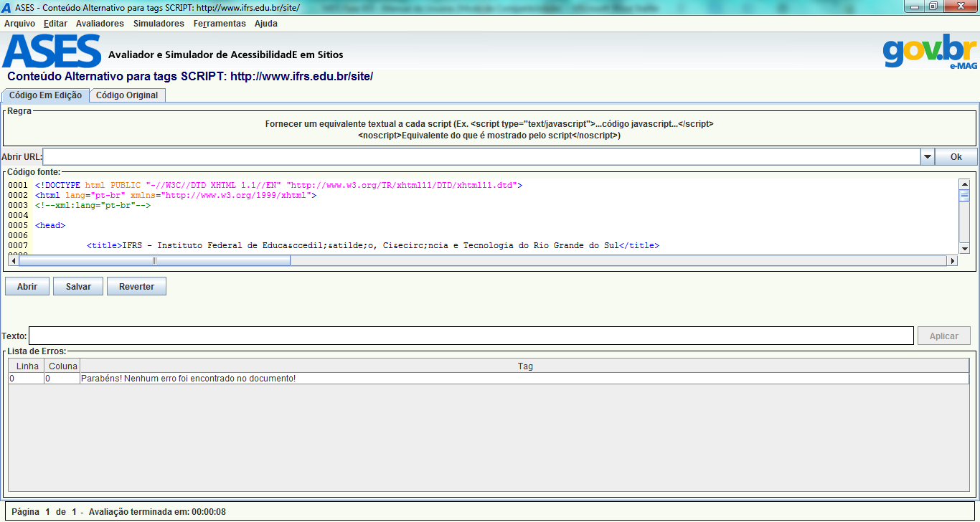Open the Simuladores menu

[159, 24]
